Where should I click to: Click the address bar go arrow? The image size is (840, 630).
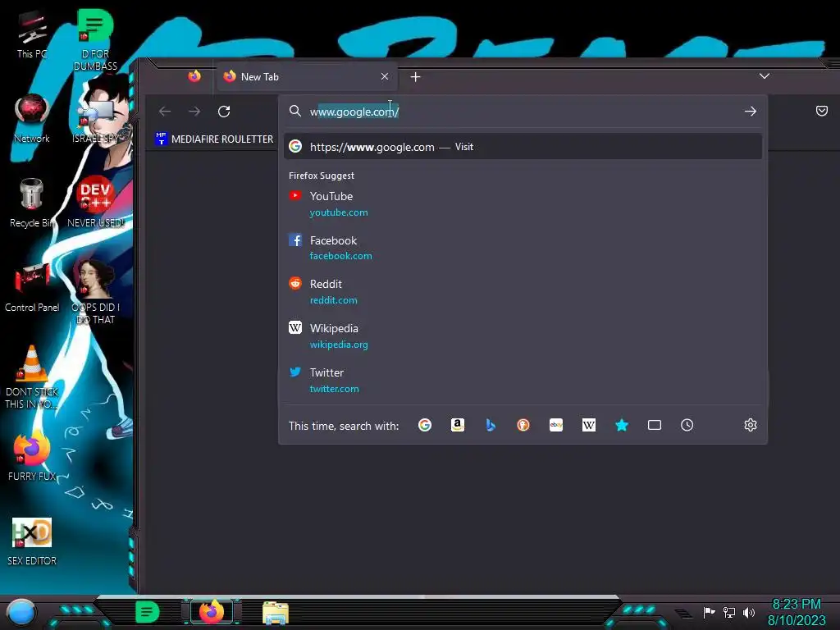[x=751, y=111]
